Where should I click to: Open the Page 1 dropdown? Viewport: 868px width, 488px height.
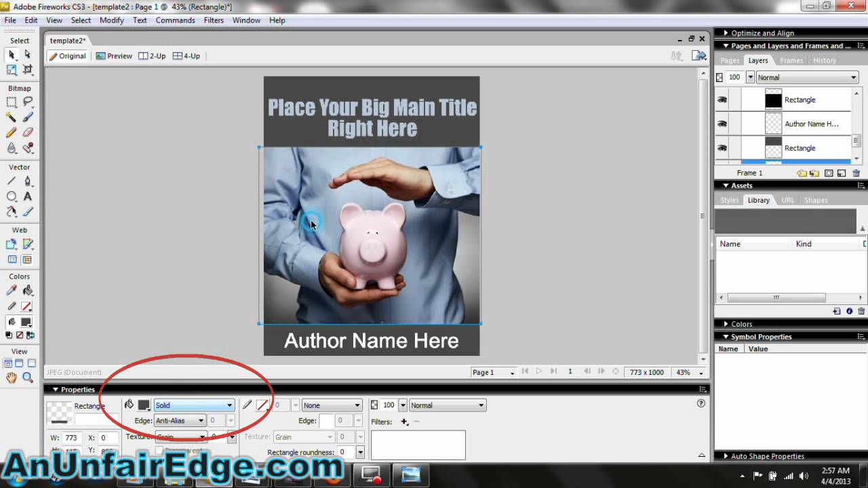click(494, 372)
